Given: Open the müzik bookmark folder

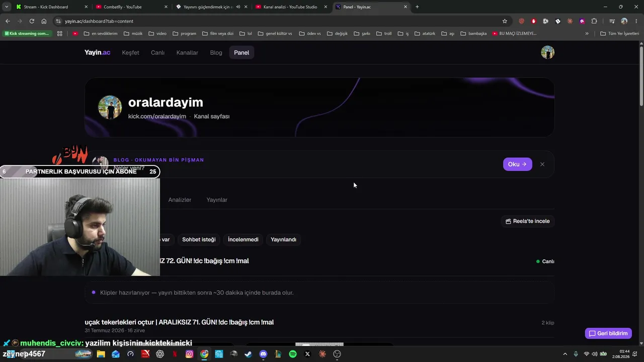Looking at the screenshot, I should [x=133, y=34].
